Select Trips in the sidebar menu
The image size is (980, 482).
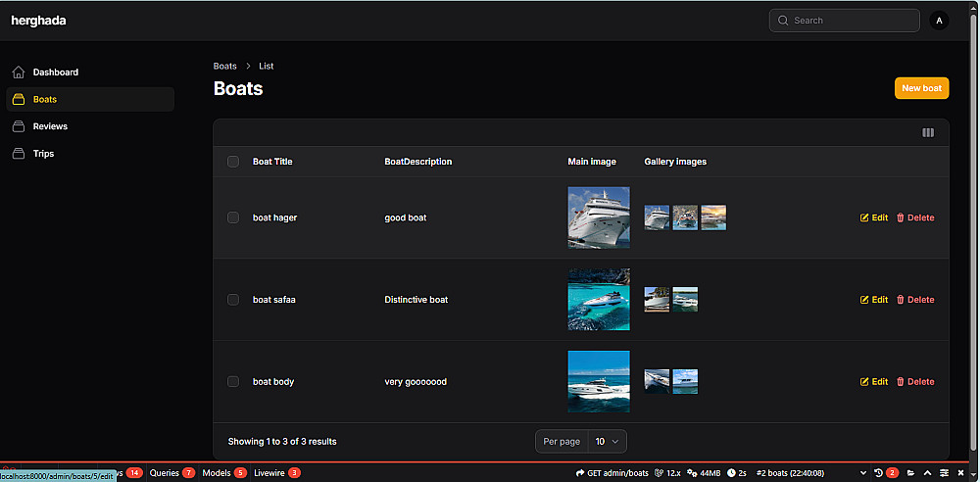tap(90, 153)
